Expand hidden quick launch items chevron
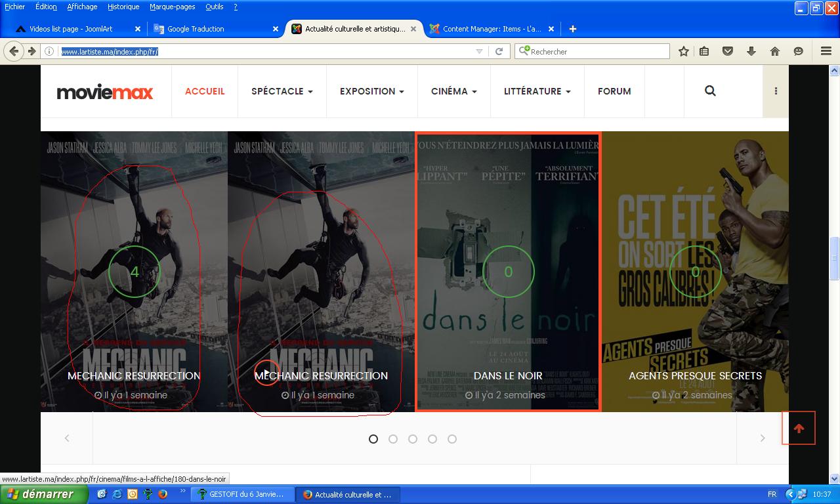Screen dimensions: 840x504 pyautogui.click(x=182, y=491)
